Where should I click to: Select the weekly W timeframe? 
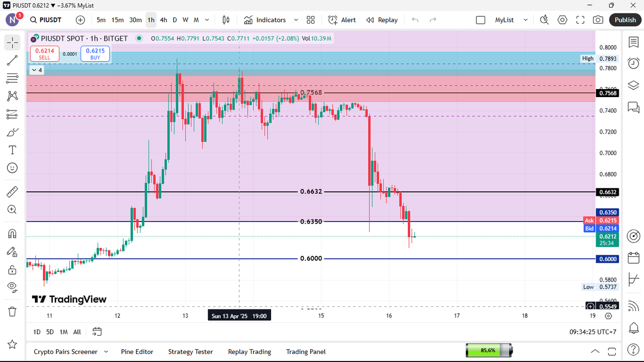click(x=185, y=20)
